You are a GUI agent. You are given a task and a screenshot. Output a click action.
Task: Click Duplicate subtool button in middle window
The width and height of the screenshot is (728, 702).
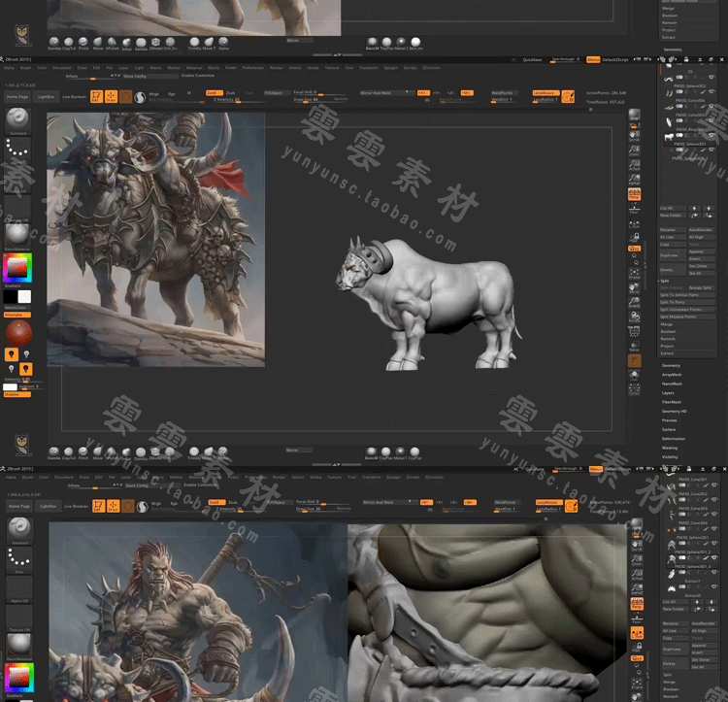673,255
